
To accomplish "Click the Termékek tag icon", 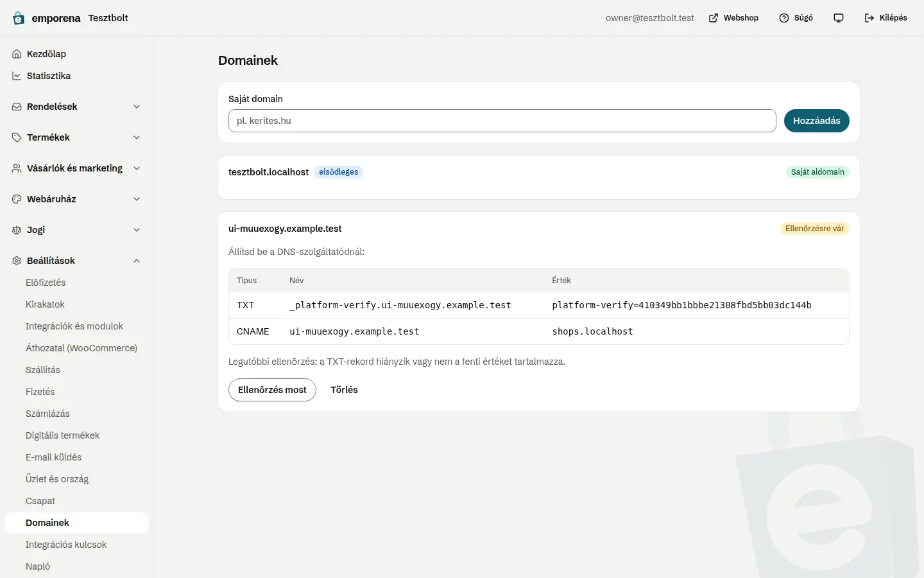I will [17, 137].
